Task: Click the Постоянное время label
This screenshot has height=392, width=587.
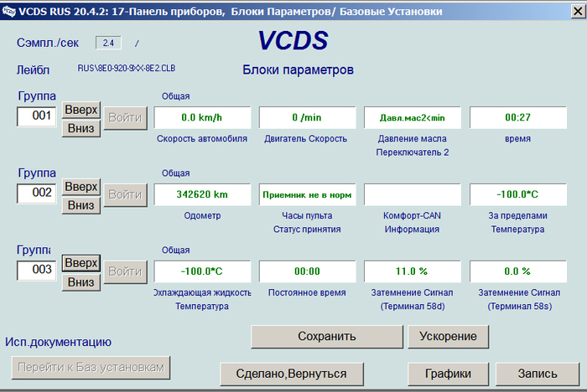Action: click(x=307, y=292)
